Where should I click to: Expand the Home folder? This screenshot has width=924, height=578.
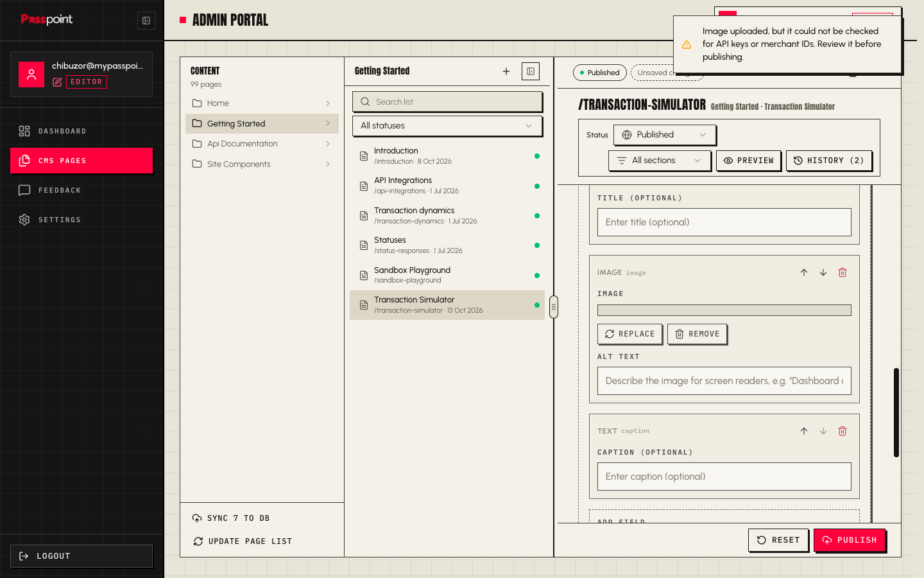pyautogui.click(x=262, y=103)
